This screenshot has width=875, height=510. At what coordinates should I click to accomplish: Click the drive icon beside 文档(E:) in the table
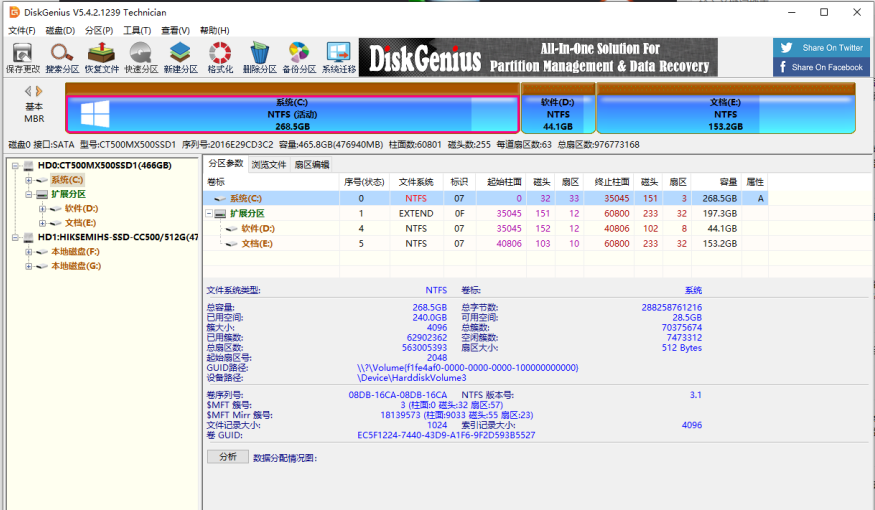(232, 244)
